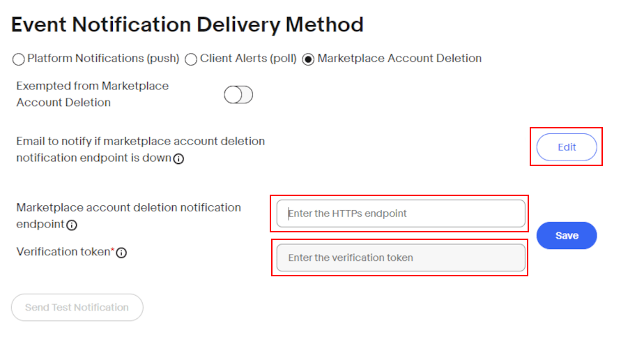The height and width of the screenshot is (344, 644).
Task: Select the Platform Notifications (push) radio button
Action: pyautogui.click(x=19, y=59)
